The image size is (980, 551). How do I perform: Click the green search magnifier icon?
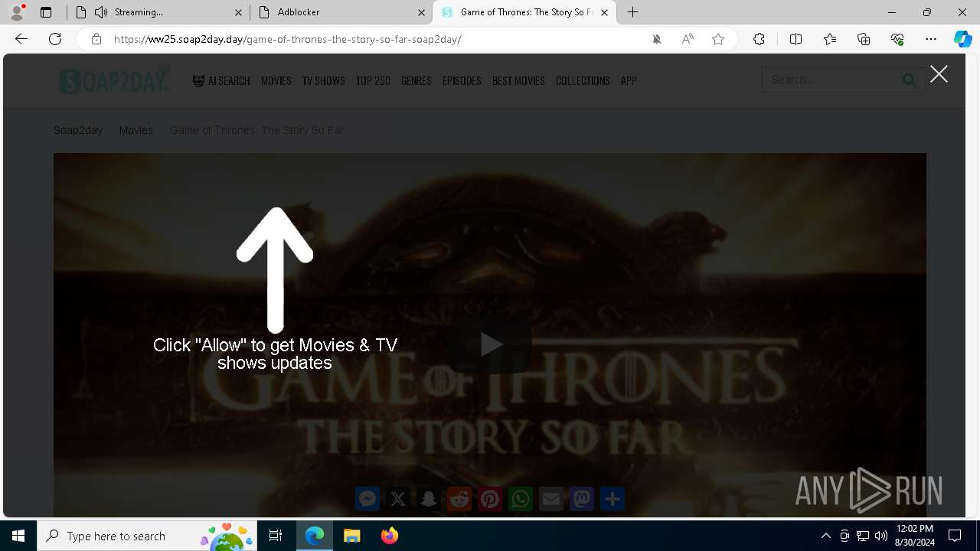tap(909, 80)
